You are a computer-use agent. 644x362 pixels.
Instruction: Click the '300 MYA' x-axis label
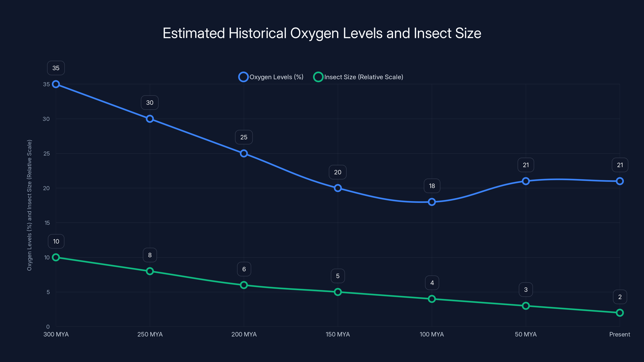click(x=56, y=334)
